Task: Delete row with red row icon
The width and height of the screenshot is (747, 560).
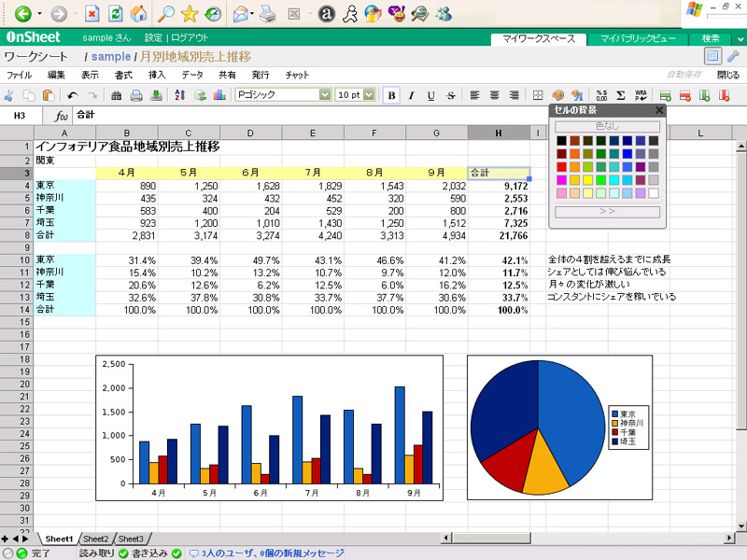Action: (x=685, y=96)
